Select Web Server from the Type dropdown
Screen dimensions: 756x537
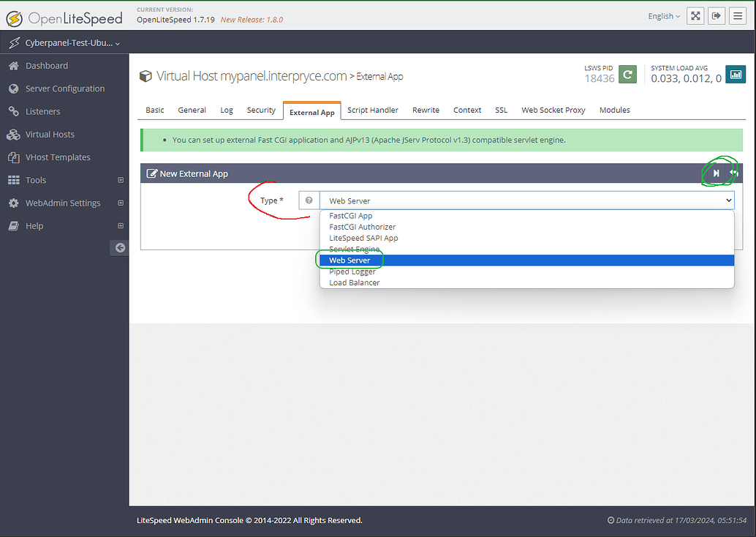click(x=349, y=260)
